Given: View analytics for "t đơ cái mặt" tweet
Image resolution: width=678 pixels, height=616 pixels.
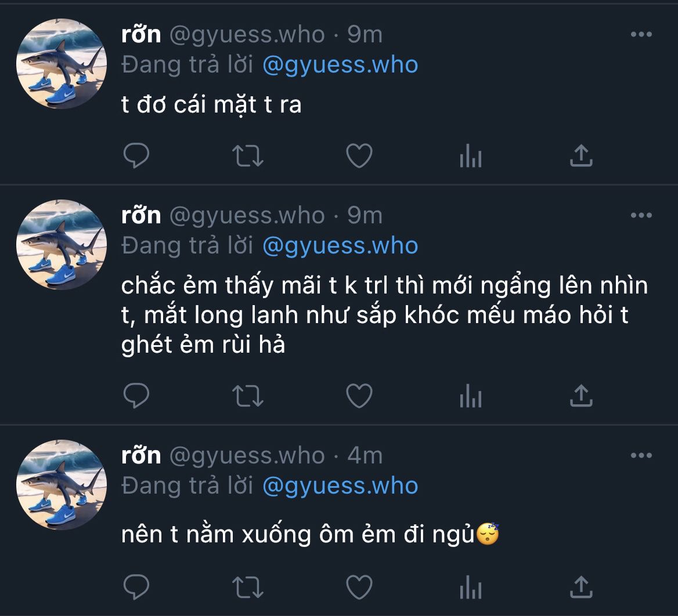Looking at the screenshot, I should point(470,155).
